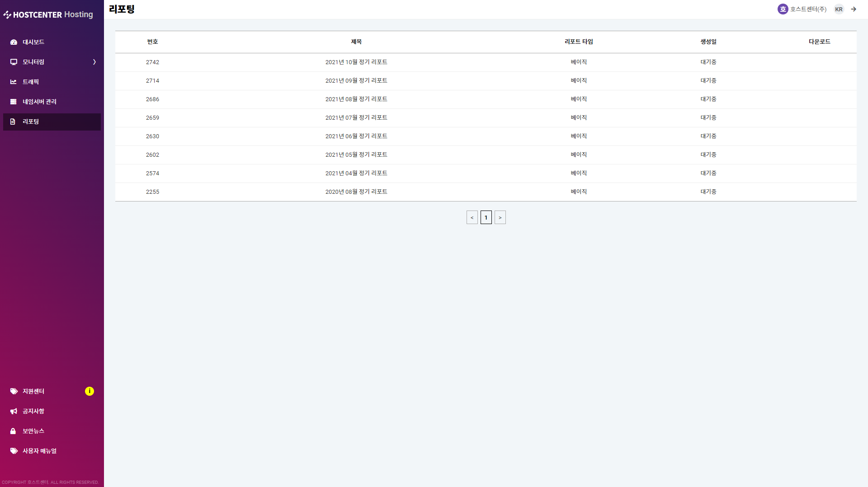Click the logout arrow icon
Image resolution: width=868 pixels, height=487 pixels.
tap(854, 9)
